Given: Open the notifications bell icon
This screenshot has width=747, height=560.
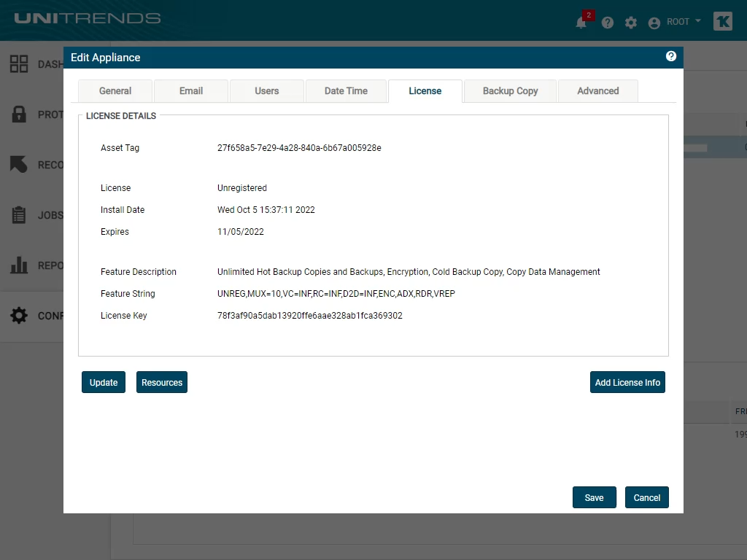Looking at the screenshot, I should [581, 23].
